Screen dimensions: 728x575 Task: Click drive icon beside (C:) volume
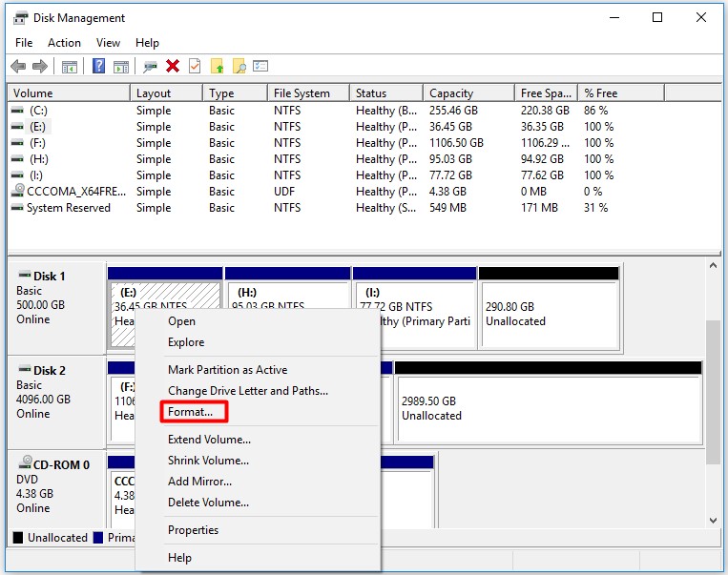(17, 111)
